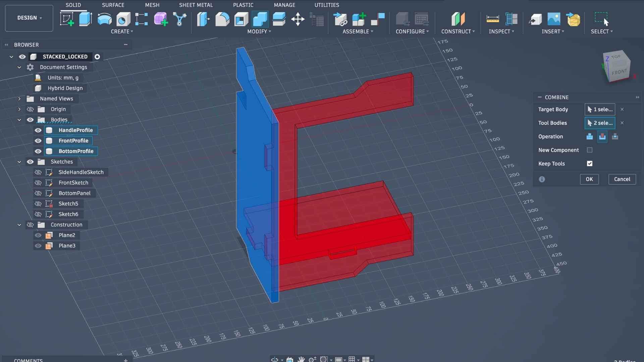Switch to the SHEET METAL tab
The image size is (644, 362).
[x=196, y=5]
